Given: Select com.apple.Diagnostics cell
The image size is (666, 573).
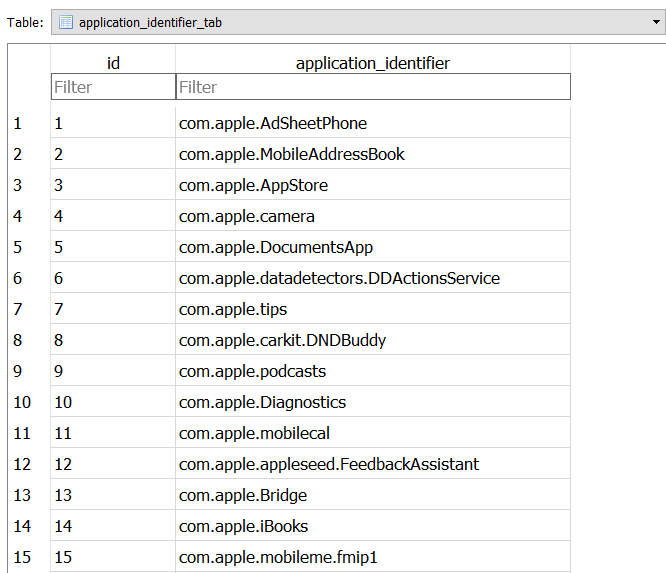Looking at the screenshot, I should (373, 402).
